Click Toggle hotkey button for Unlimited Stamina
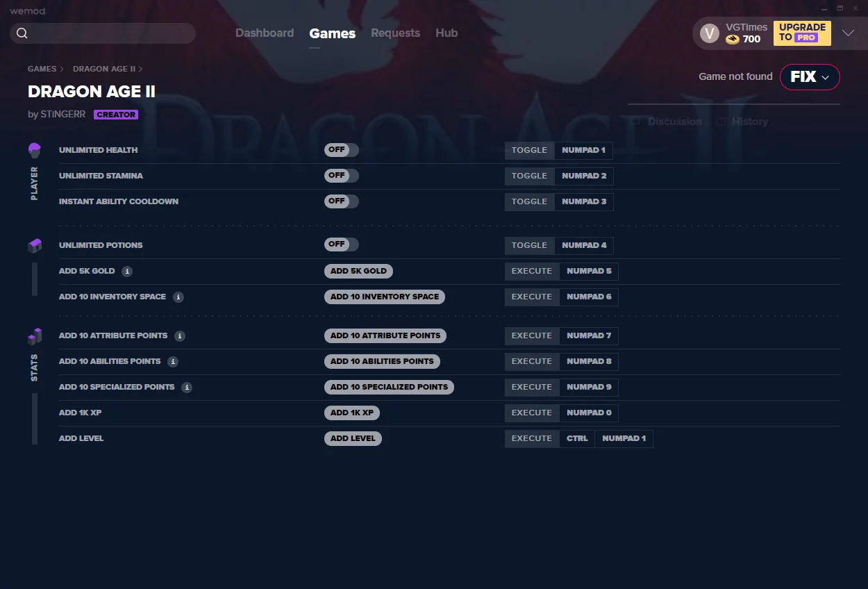868x589 pixels. (530, 176)
